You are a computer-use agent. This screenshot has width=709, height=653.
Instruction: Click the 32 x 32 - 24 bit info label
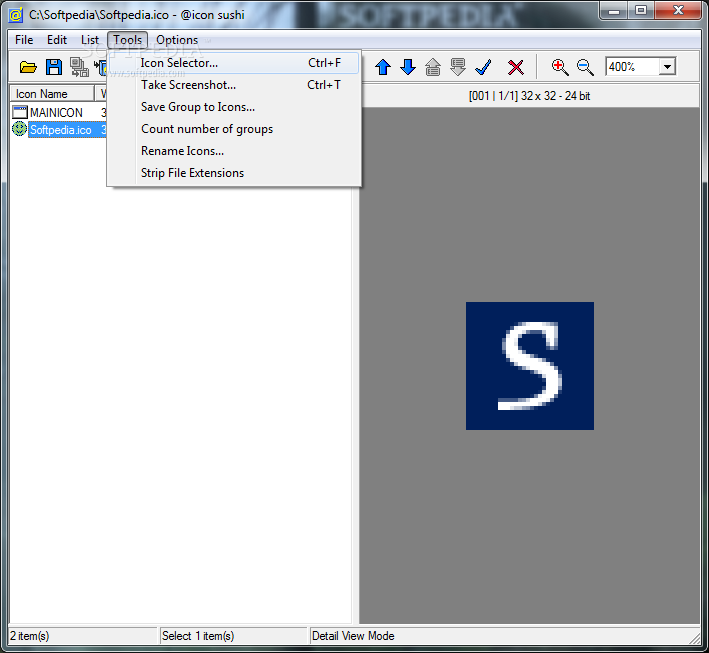[x=529, y=96]
